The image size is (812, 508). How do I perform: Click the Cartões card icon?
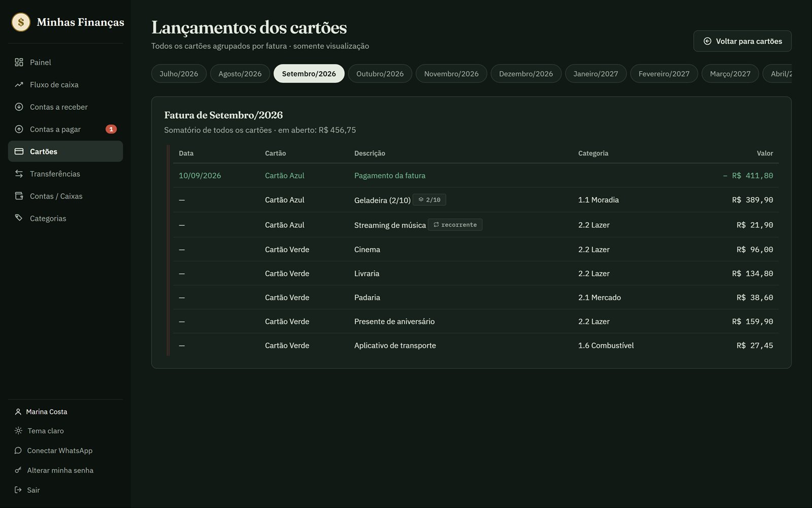pyautogui.click(x=19, y=151)
